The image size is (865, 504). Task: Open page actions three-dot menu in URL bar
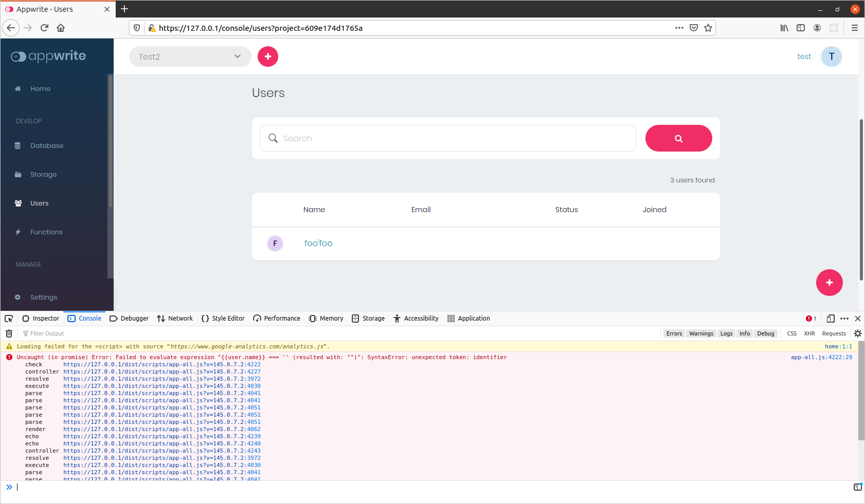[x=679, y=28]
